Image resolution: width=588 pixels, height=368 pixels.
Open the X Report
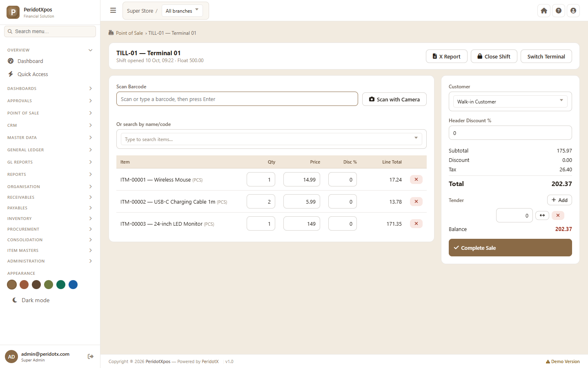tap(447, 56)
